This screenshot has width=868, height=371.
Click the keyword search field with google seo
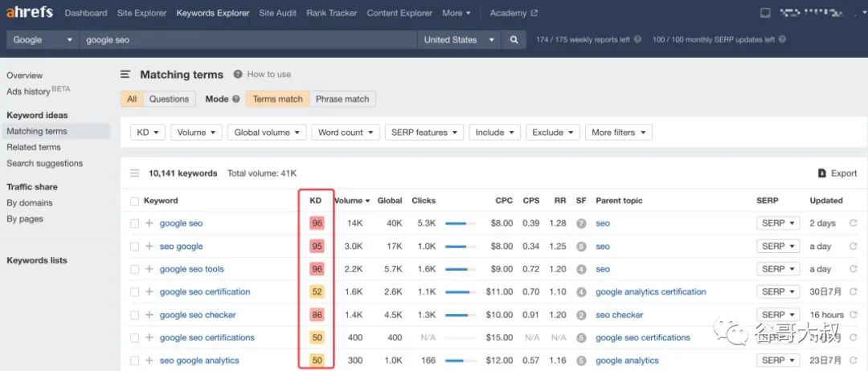248,40
